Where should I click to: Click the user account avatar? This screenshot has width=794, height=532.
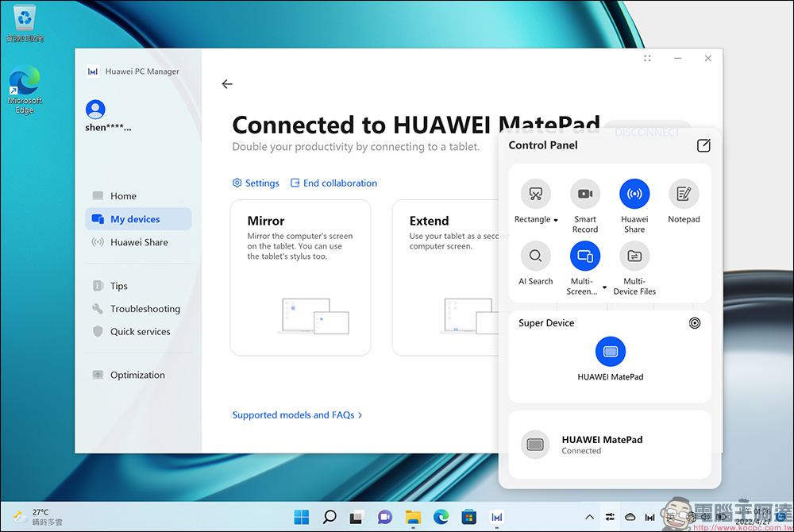point(95,110)
